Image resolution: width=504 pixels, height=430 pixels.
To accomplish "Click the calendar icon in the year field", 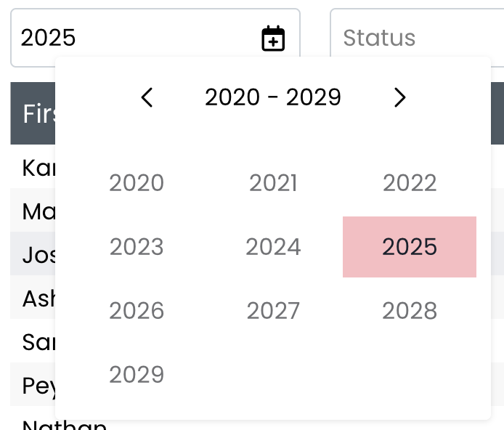I will (x=273, y=38).
